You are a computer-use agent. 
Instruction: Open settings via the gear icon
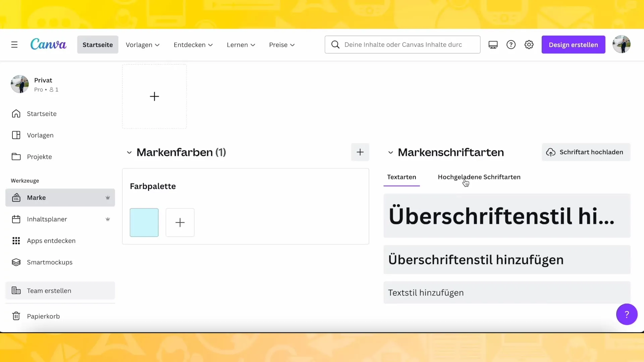[529, 45]
